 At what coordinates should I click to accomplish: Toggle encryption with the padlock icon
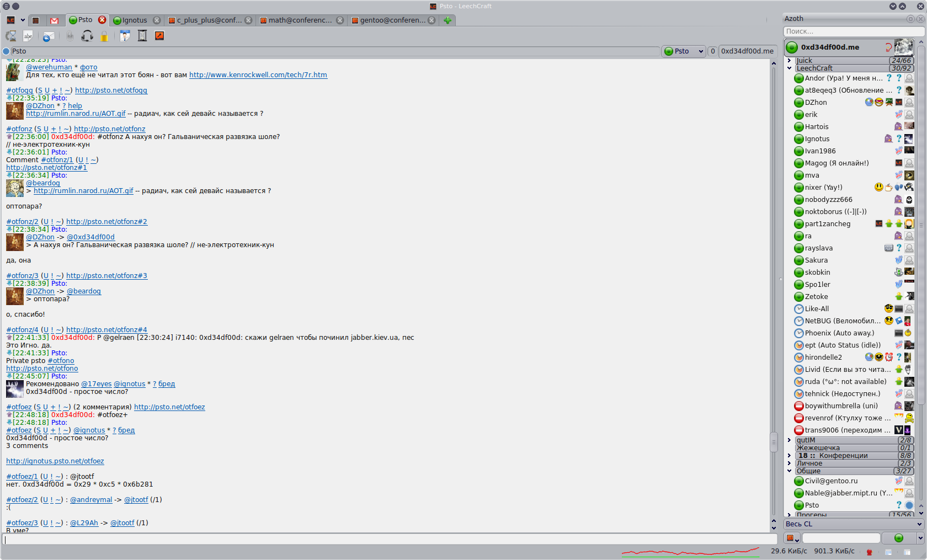click(104, 36)
